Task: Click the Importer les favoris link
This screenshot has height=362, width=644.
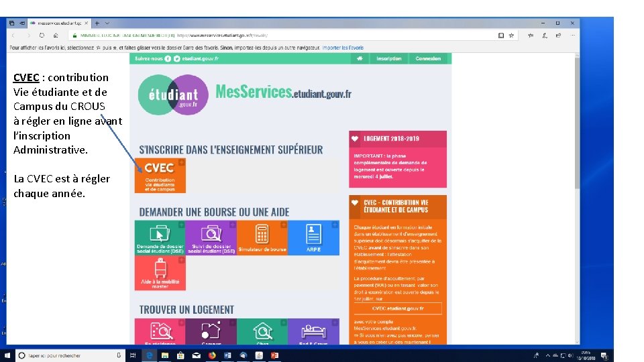Action: (x=343, y=48)
